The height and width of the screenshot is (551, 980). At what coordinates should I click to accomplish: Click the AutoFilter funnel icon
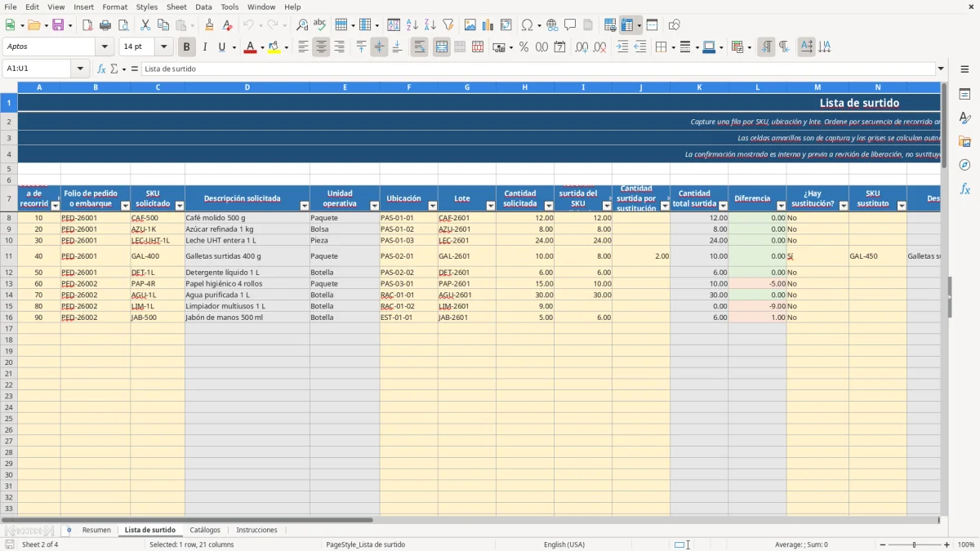click(x=448, y=25)
